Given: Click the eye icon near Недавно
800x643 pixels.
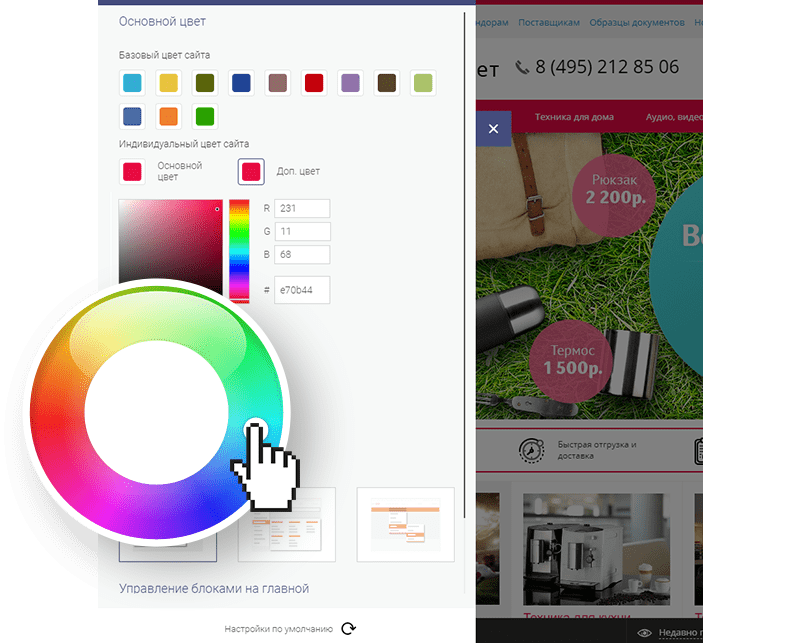Looking at the screenshot, I should [x=644, y=633].
